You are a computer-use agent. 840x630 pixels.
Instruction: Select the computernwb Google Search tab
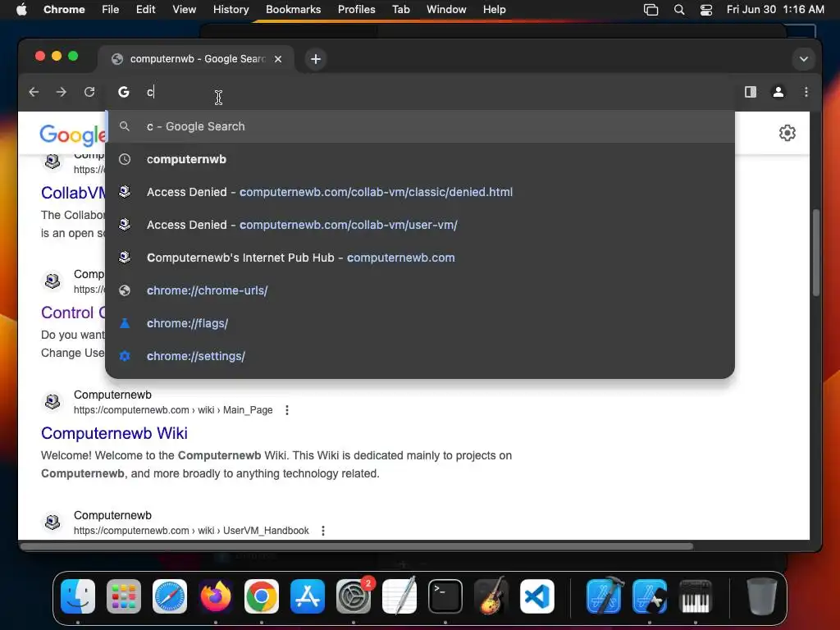coord(196,59)
